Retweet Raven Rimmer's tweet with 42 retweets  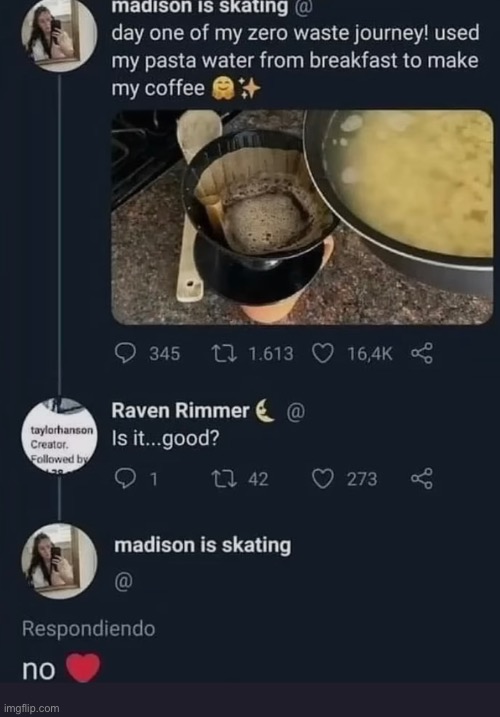coord(224,479)
